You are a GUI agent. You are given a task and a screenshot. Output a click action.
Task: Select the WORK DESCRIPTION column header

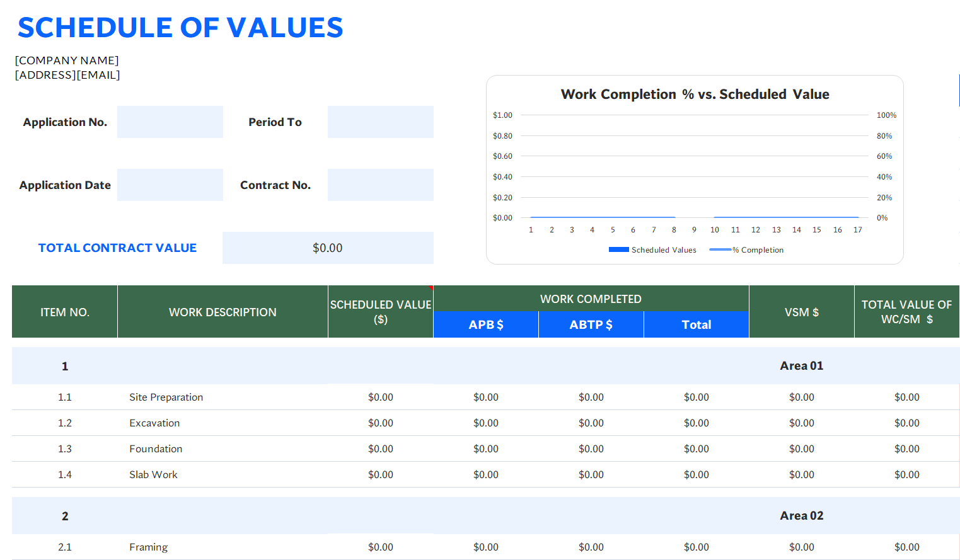[223, 312]
